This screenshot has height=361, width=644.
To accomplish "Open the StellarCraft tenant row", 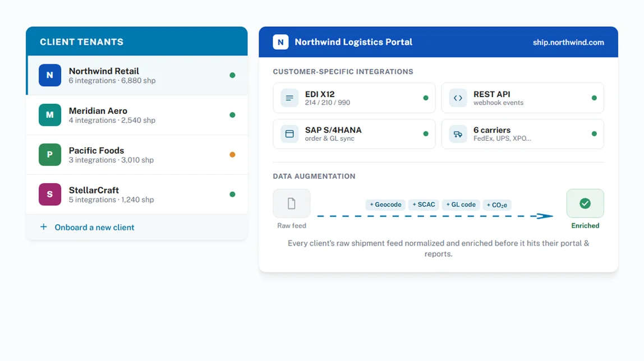I will (137, 195).
